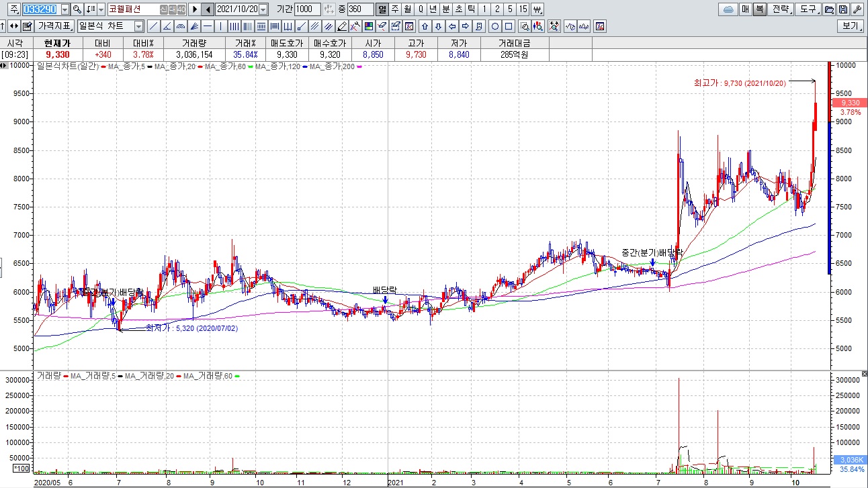This screenshot has width=868, height=488.
Task: Click the stock code input field 033290
Action: click(41, 9)
